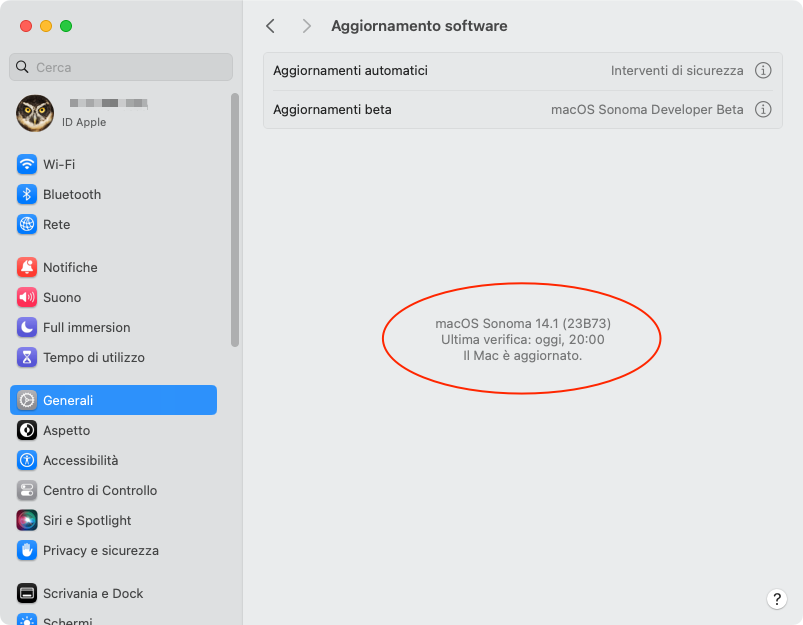Go back with the left chevron
The width and height of the screenshot is (803, 625).
[271, 26]
